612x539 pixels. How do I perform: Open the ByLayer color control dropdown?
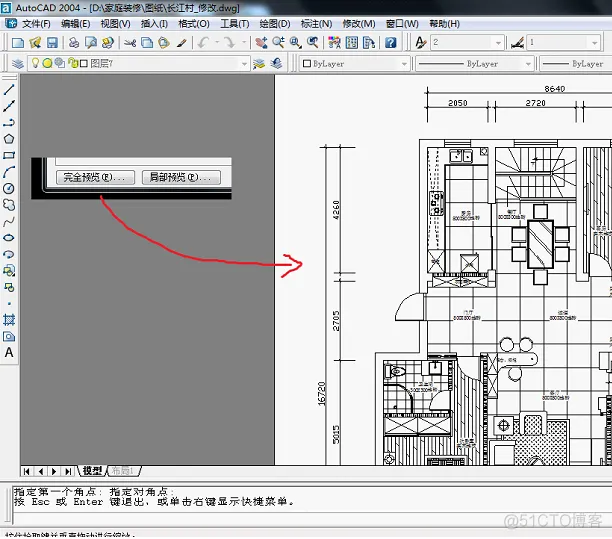pyautogui.click(x=404, y=64)
